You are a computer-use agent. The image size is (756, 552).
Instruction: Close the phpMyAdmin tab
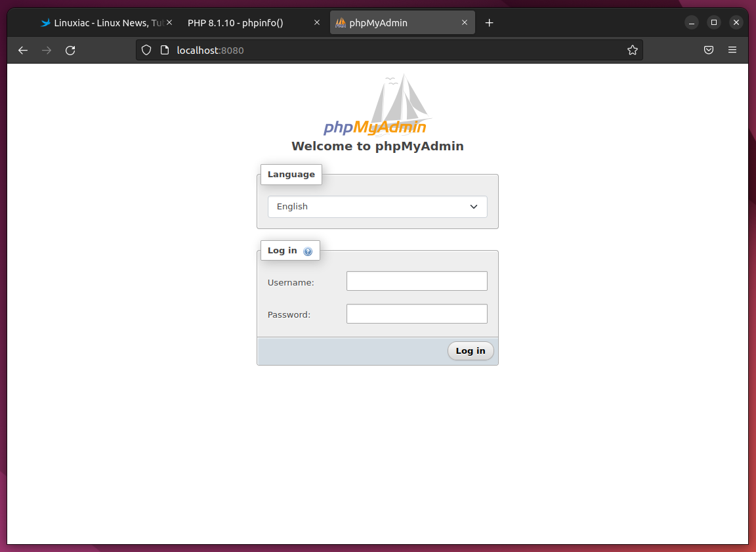coord(465,23)
